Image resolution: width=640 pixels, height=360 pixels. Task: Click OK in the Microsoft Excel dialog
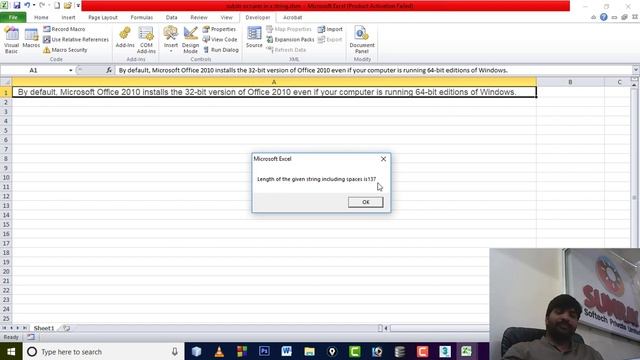click(366, 202)
